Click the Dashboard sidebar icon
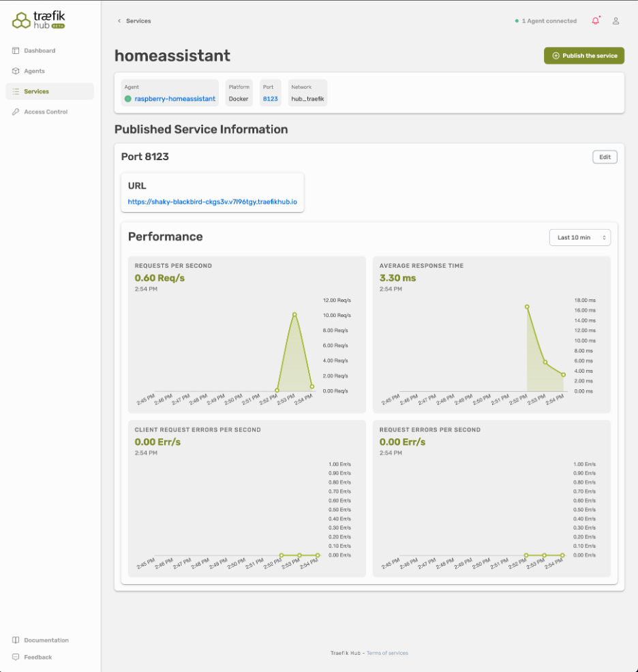The width and height of the screenshot is (638, 672). pyautogui.click(x=16, y=50)
